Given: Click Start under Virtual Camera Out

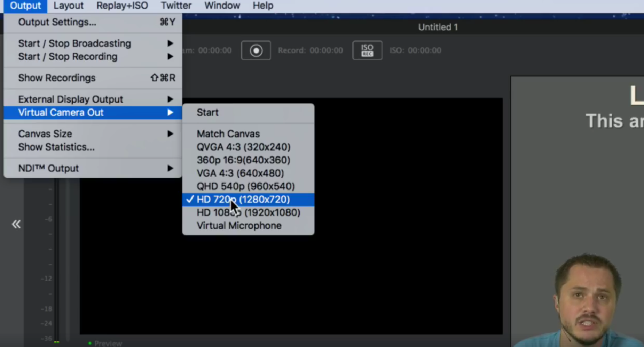Looking at the screenshot, I should (x=207, y=112).
